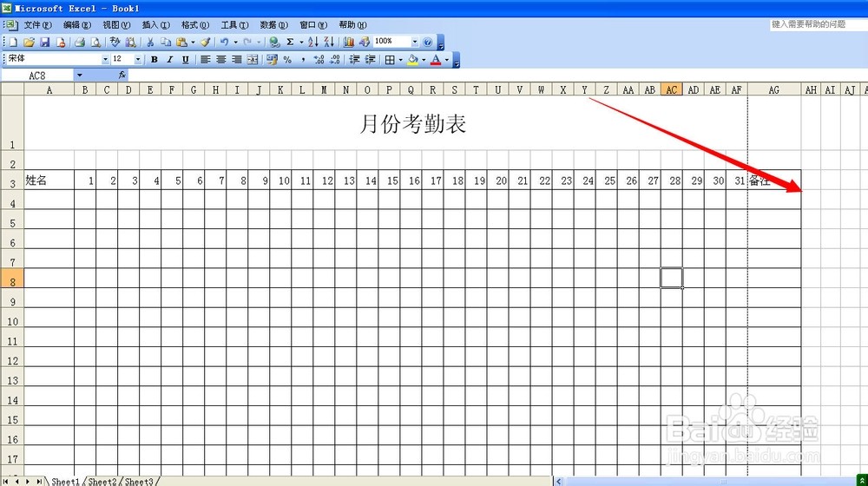Expand Standard toolbar options
Image resolution: width=868 pixels, height=486 pixels.
[441, 43]
